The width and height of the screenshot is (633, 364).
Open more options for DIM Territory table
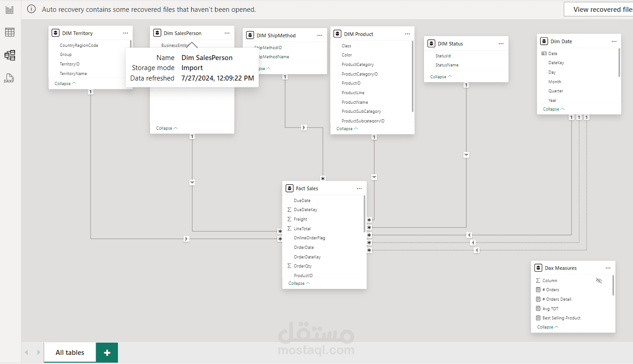pyautogui.click(x=125, y=33)
